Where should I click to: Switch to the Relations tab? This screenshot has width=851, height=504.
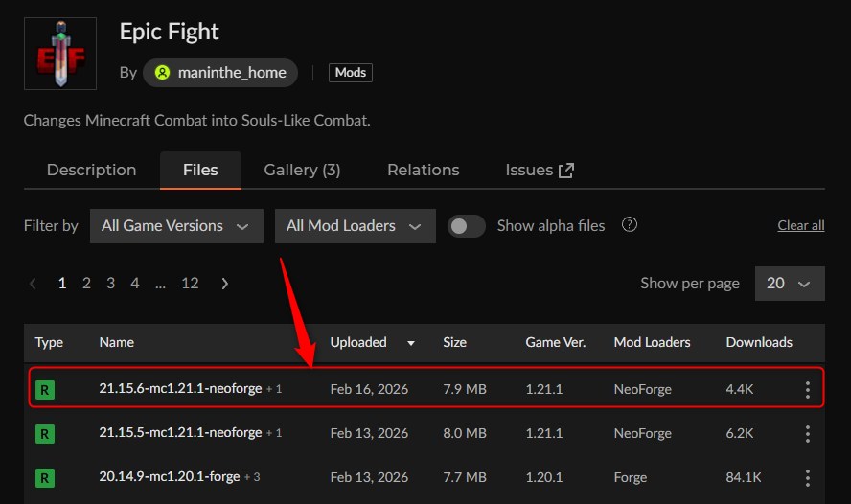pos(424,170)
